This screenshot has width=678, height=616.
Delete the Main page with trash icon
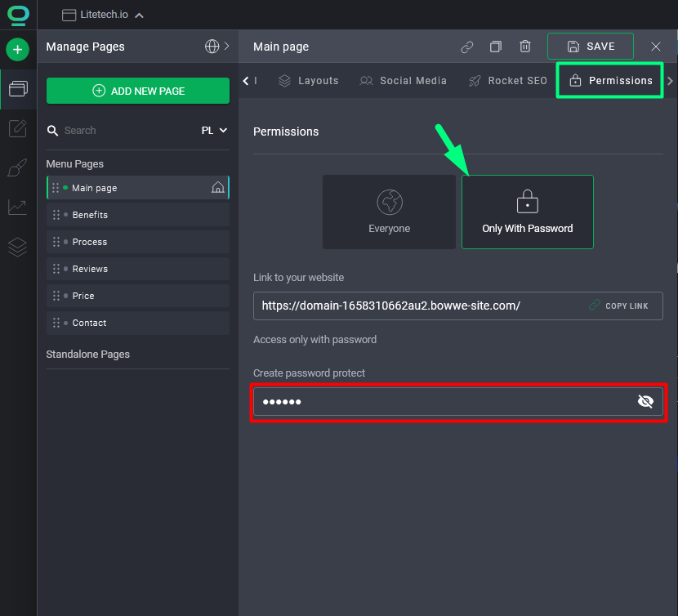coord(525,47)
